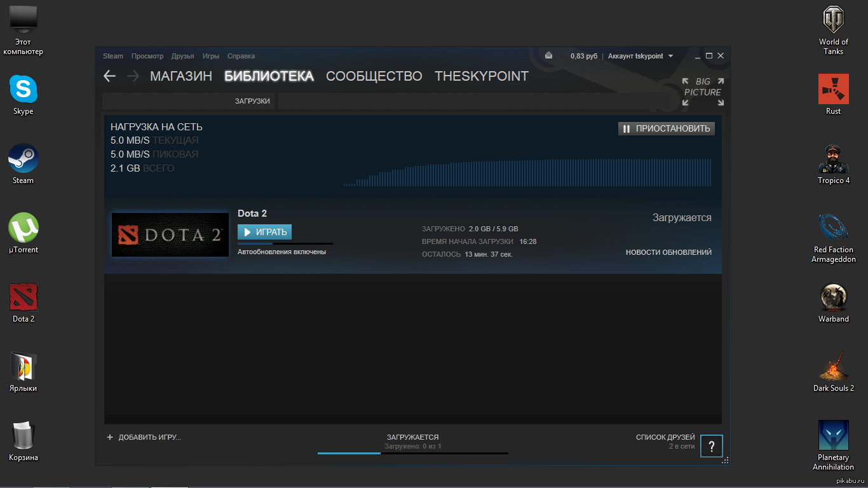Image resolution: width=868 pixels, height=488 pixels.
Task: Click the back arrow navigation icon
Action: (109, 76)
